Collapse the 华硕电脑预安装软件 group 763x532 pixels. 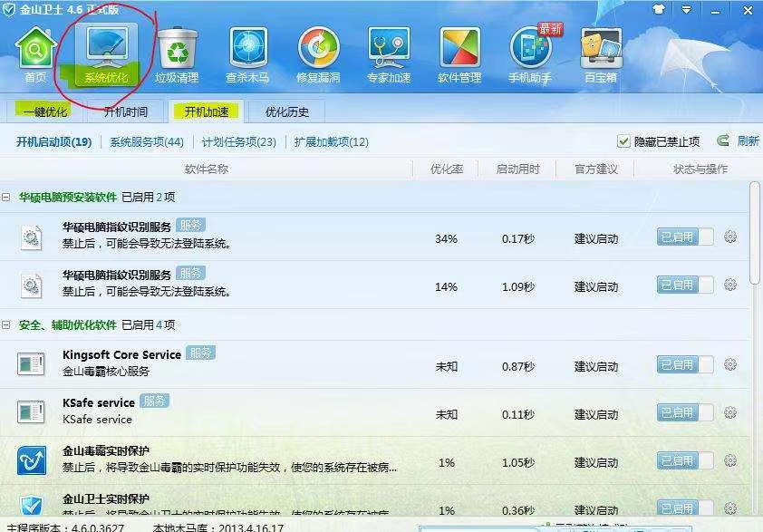click(x=8, y=196)
